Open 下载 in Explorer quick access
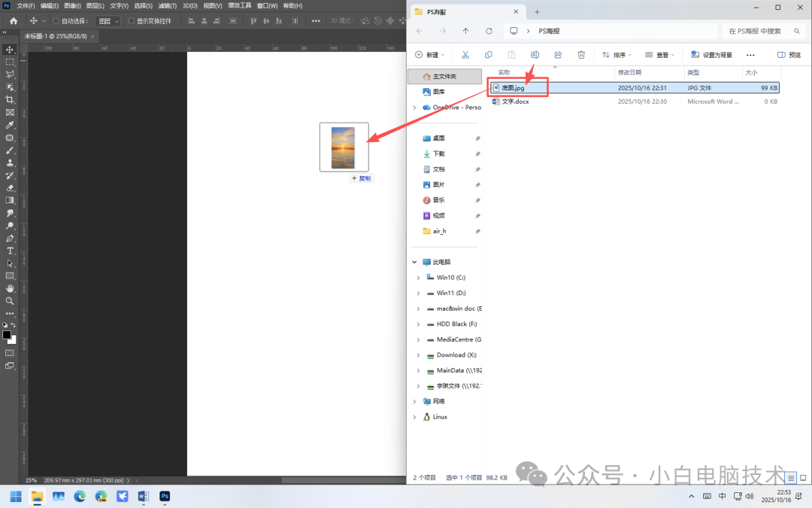The image size is (812, 508). coord(438,154)
